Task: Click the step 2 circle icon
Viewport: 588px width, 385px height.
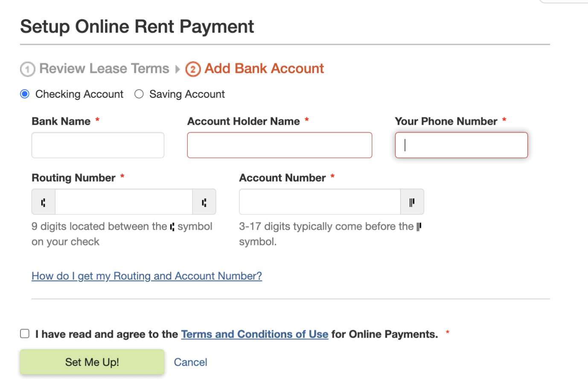Action: [193, 69]
